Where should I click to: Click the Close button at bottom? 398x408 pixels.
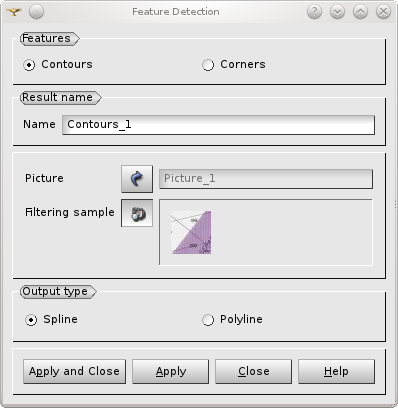[254, 371]
